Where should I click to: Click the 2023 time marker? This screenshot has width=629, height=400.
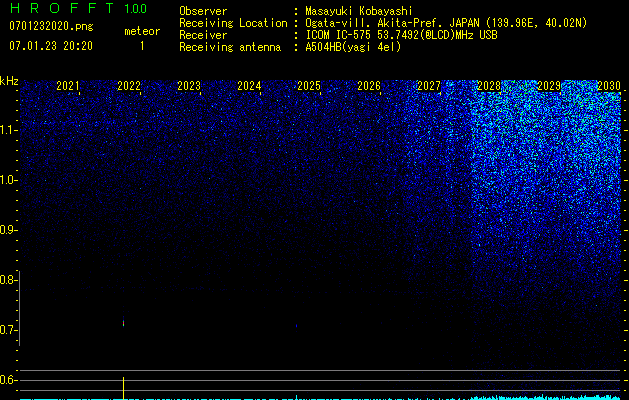189,86
